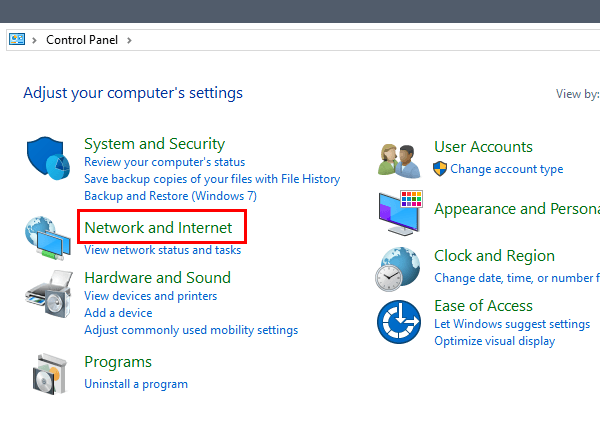Screen dimensions: 600x430
Task: Click the shield icon beside Change account type
Action: coord(440,169)
